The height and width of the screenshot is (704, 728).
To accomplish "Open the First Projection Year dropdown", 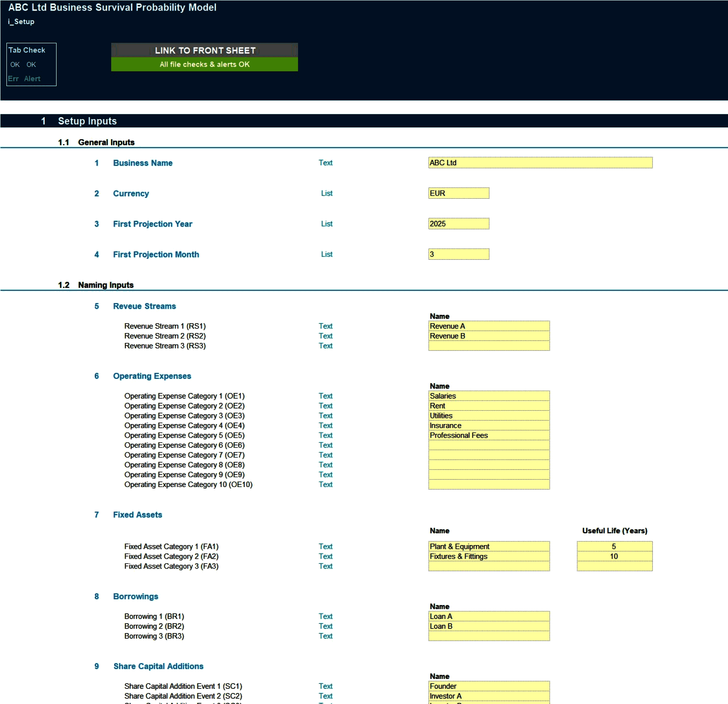I will pos(458,223).
